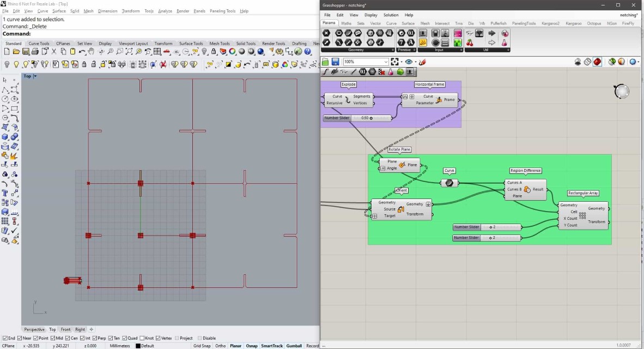Open the preview eye dropdown arrow in Grasshopper
This screenshot has width=644, height=349.
[416, 62]
